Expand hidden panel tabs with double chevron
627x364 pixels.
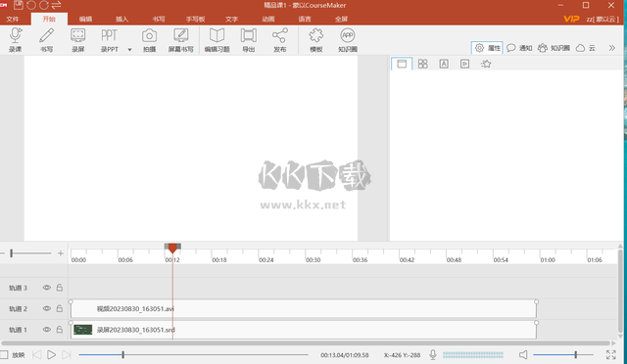611,48
